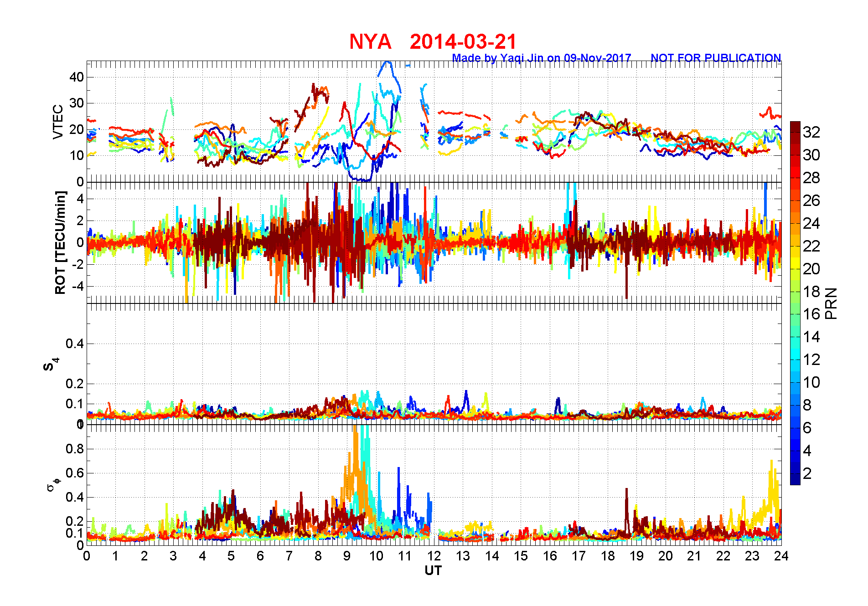This screenshot has width=868, height=606.
Task: Click ROT axis tick label 2
Action: tap(80, 221)
